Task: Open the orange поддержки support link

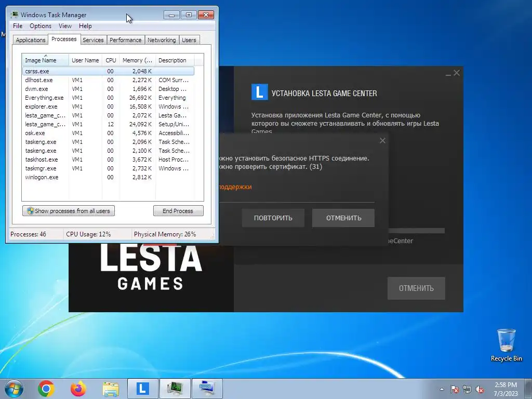Action: pos(235,187)
